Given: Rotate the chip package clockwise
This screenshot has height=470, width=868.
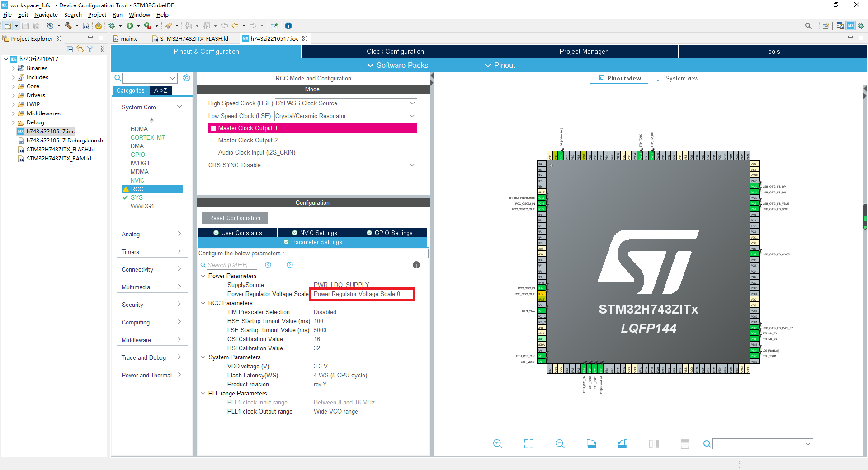Looking at the screenshot, I should [x=591, y=444].
